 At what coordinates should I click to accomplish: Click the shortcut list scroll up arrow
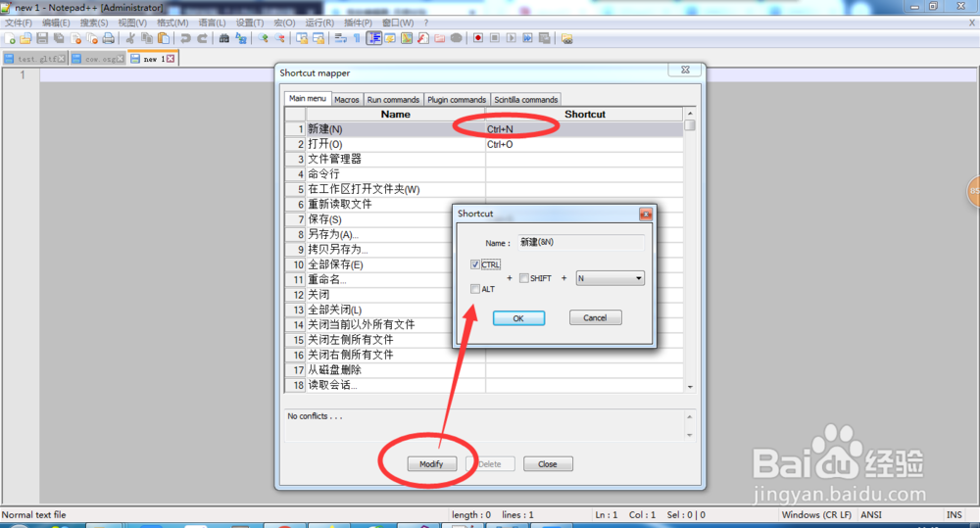pos(690,114)
